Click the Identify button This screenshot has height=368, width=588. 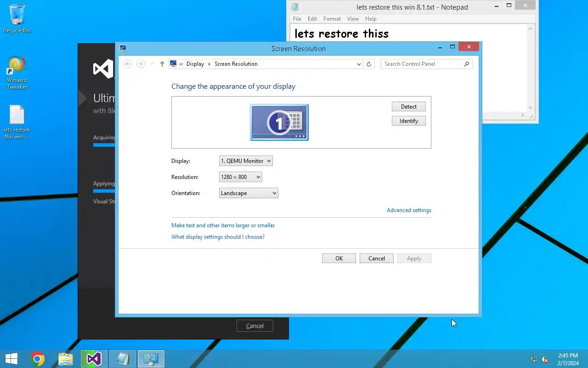[x=409, y=121]
